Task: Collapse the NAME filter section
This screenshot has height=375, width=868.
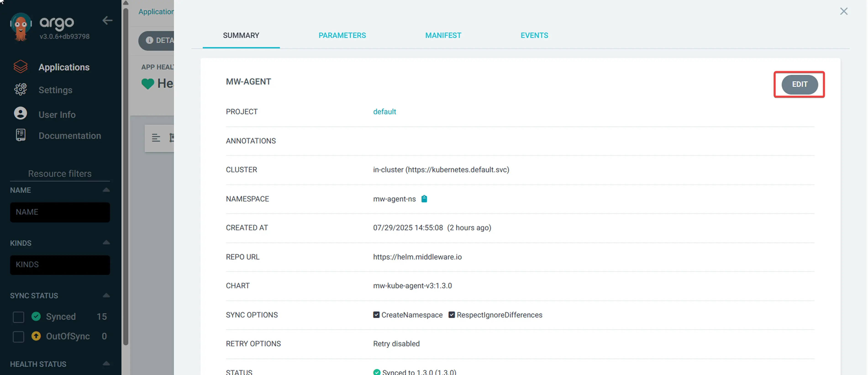Action: pyautogui.click(x=106, y=190)
